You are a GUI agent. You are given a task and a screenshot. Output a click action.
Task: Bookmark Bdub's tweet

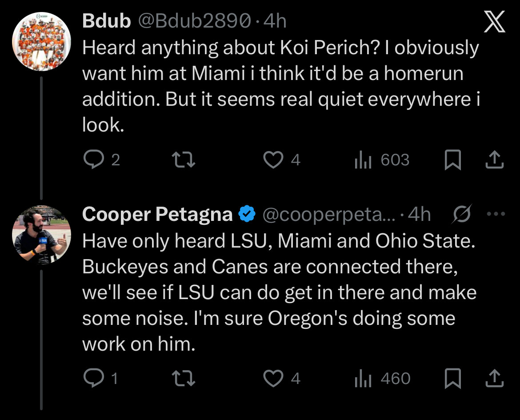coord(452,160)
